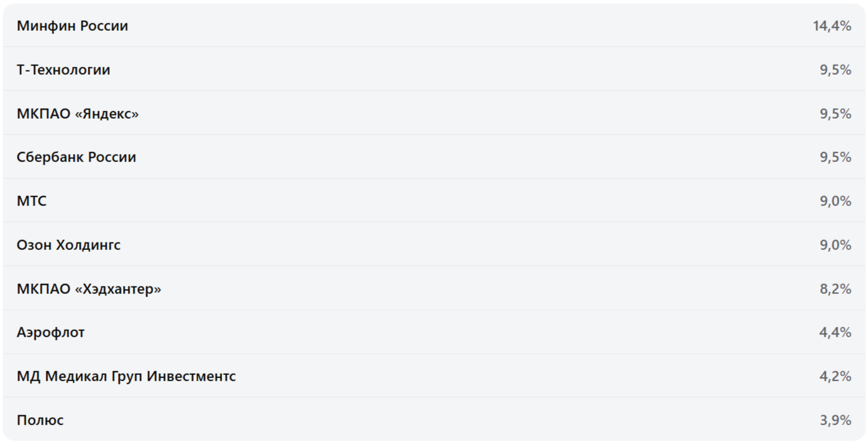
Task: Select МД Медикал Груп Инвестментс
Action: [126, 376]
